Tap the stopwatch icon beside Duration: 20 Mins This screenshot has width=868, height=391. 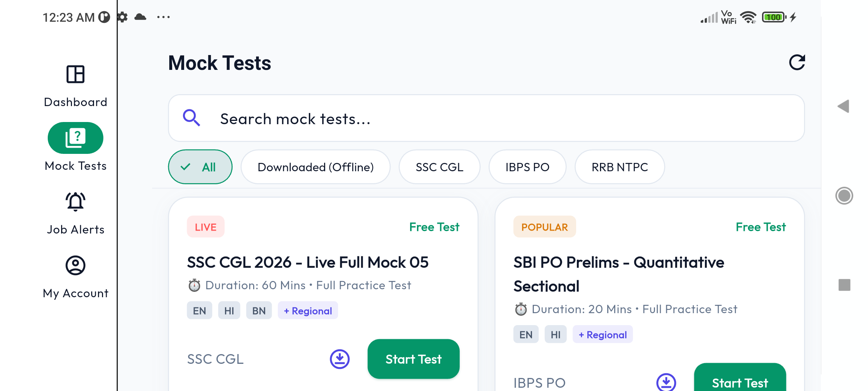pyautogui.click(x=520, y=309)
